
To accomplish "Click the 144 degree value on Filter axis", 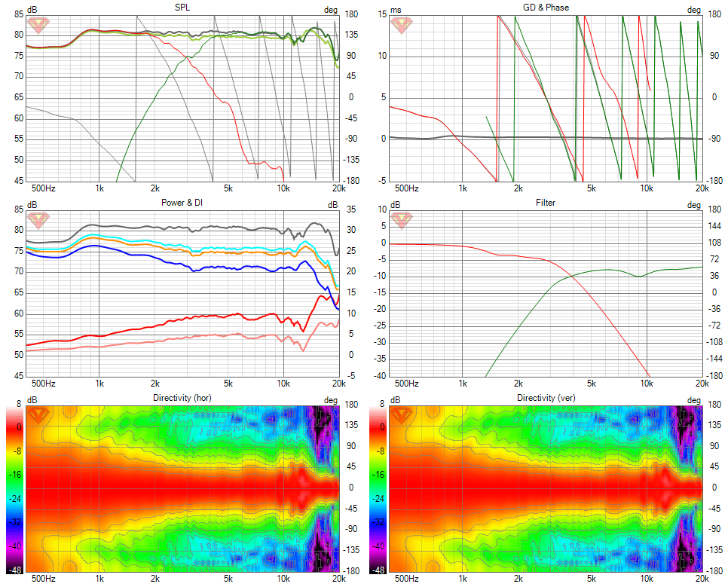I will [715, 226].
